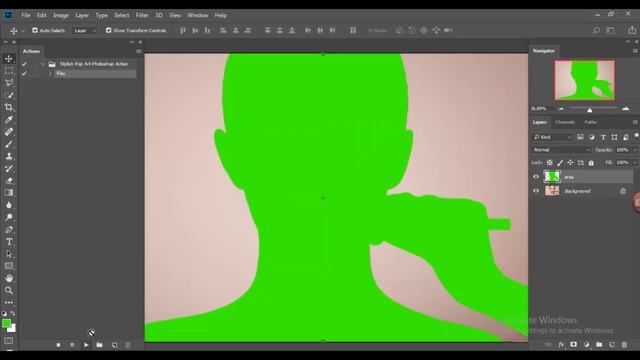
Task: Select the Healing Brush tool
Action: coord(9,132)
